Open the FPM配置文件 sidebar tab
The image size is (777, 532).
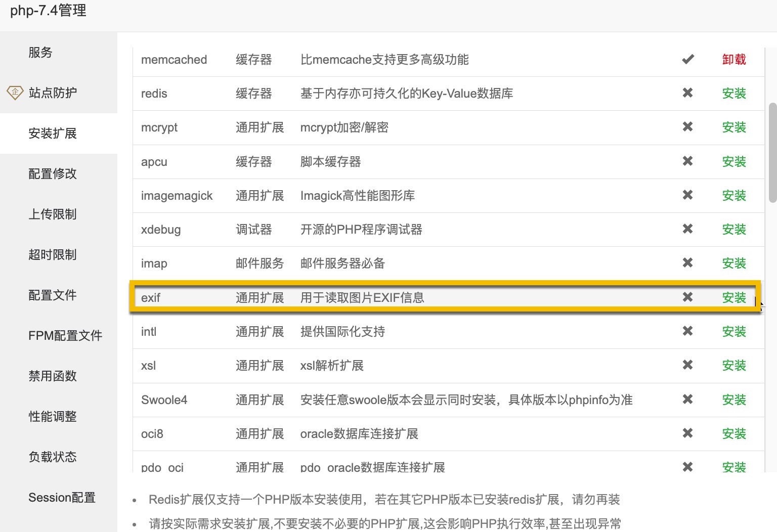tap(59, 336)
